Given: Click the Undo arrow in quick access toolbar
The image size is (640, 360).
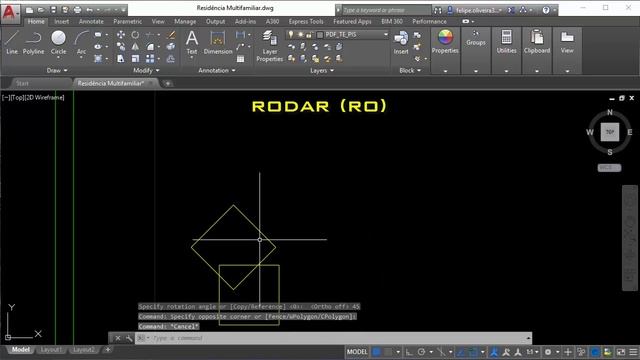Looking at the screenshot, I should [90, 10].
